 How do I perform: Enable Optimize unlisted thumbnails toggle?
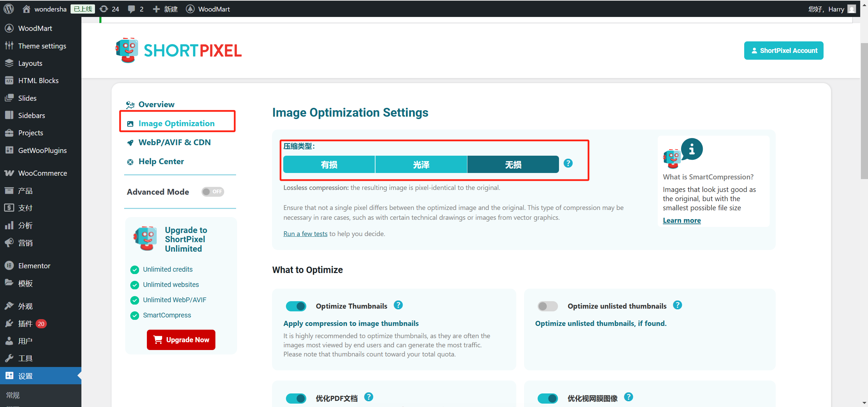click(547, 306)
